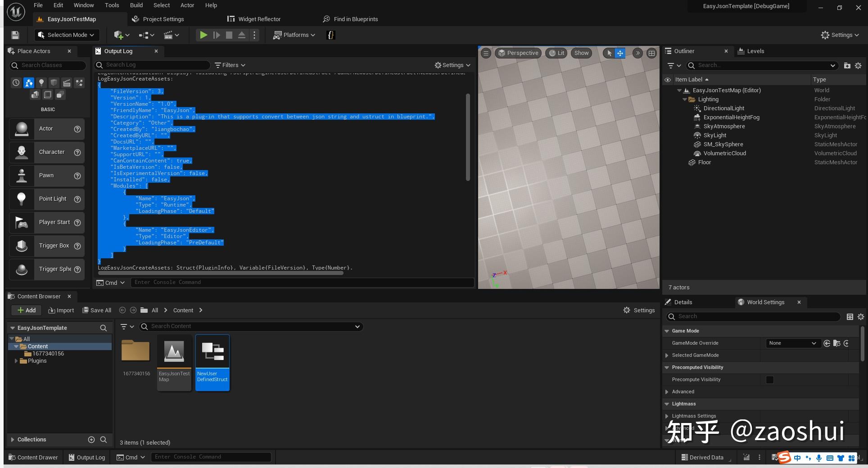Viewport: 868px width, 468px height.
Task: Expand the Plugins folder in tree
Action: point(17,361)
